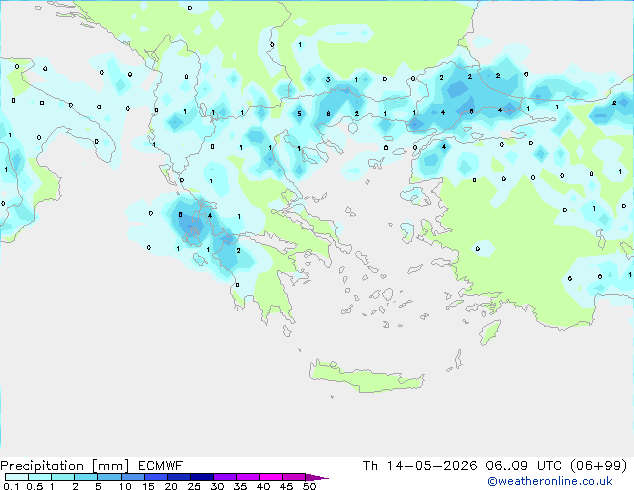This screenshot has height=490, width=634.
Task: Pick the 25–30 mm legend color swatch
Action: (x=202, y=477)
